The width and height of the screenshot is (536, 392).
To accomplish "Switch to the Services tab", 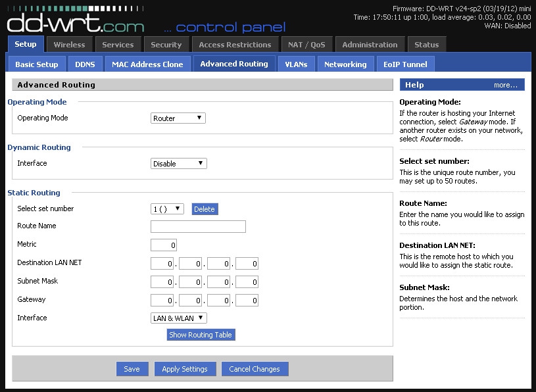I will (x=118, y=45).
